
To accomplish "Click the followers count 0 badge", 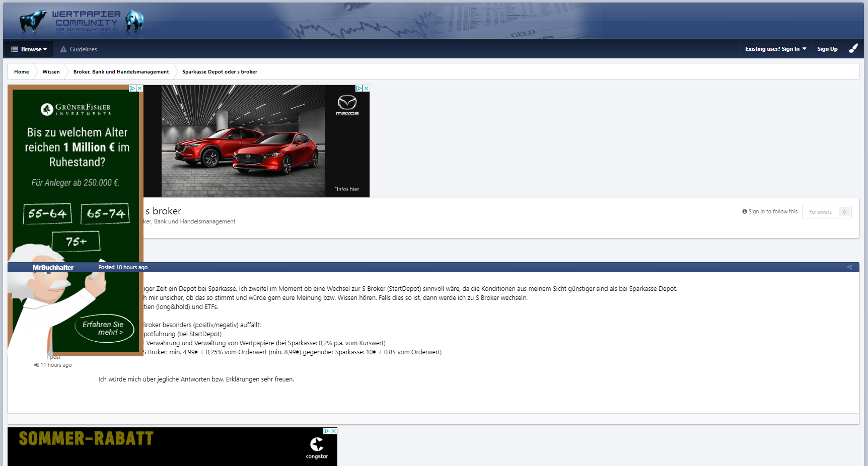I will coord(844,212).
